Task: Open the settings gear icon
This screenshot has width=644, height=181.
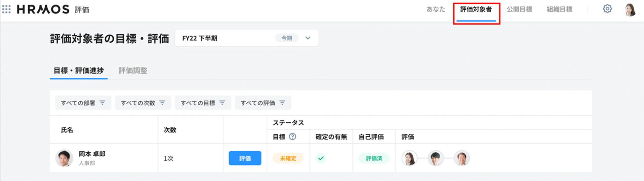Action: point(607,9)
